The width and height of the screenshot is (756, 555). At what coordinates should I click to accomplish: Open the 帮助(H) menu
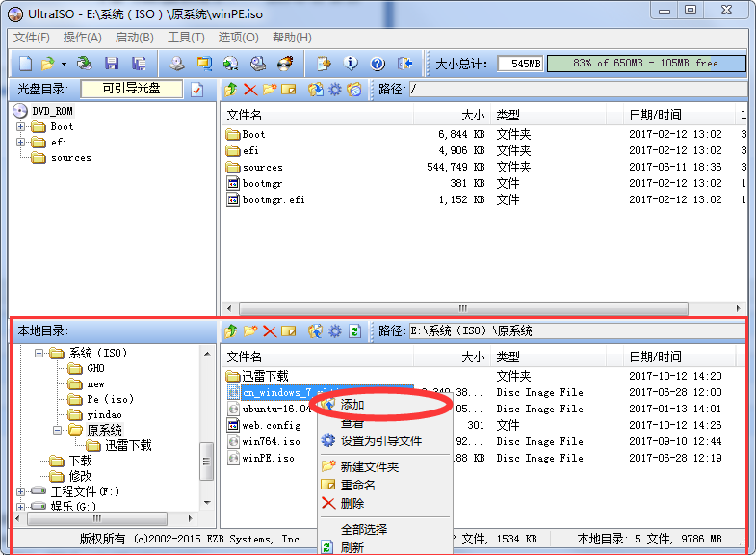[x=292, y=38]
